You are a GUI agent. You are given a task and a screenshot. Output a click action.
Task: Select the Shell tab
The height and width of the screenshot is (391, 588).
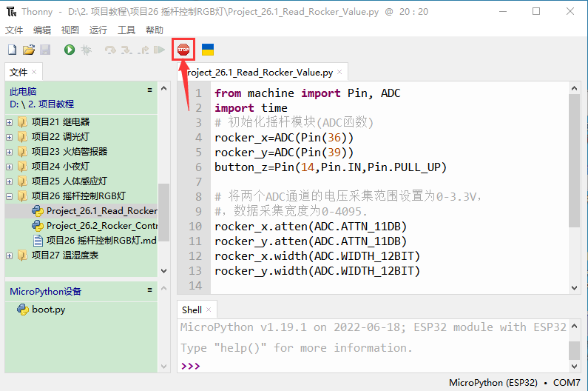click(192, 310)
